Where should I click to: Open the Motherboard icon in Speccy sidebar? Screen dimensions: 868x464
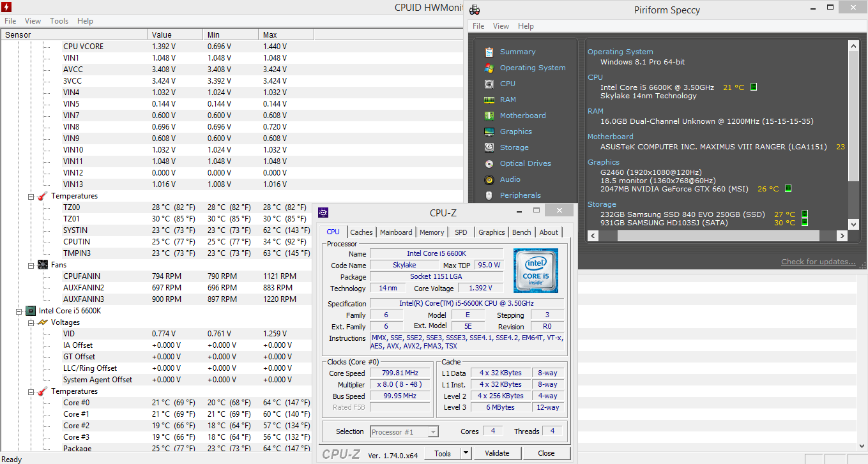pos(489,116)
